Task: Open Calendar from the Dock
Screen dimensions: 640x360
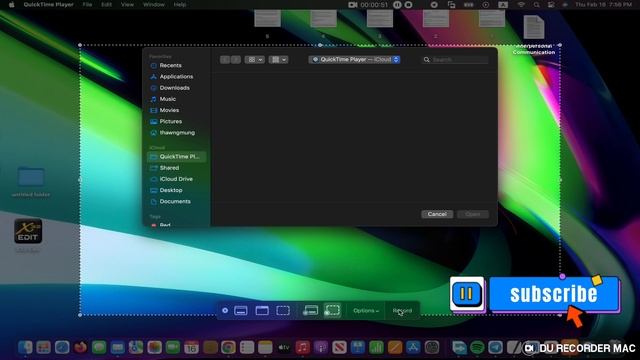Action: [191, 347]
